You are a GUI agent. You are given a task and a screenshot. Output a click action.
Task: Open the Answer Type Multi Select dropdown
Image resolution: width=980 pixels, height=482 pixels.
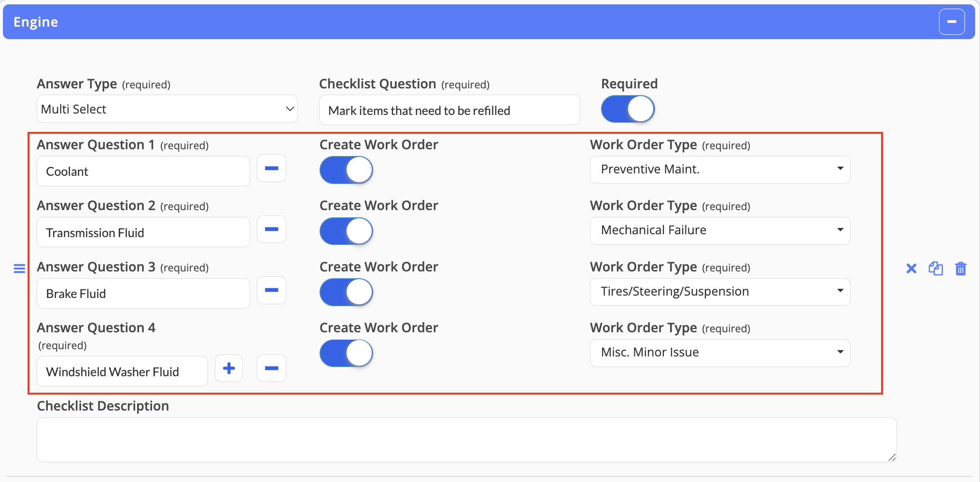click(167, 109)
